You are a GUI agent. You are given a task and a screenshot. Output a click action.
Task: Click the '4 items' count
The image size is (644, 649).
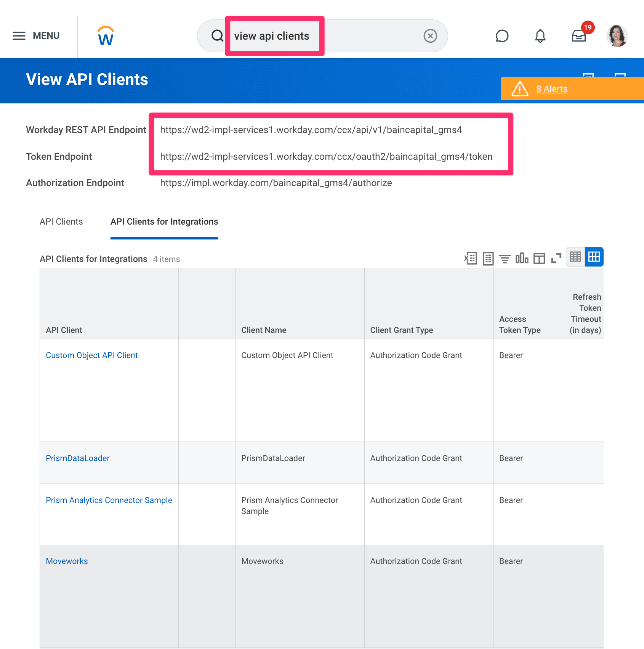point(167,259)
